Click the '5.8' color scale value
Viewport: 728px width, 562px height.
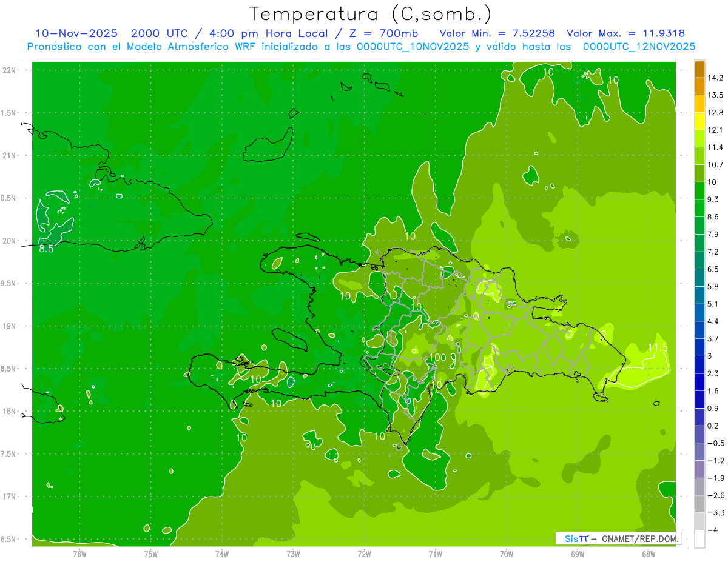point(713,286)
